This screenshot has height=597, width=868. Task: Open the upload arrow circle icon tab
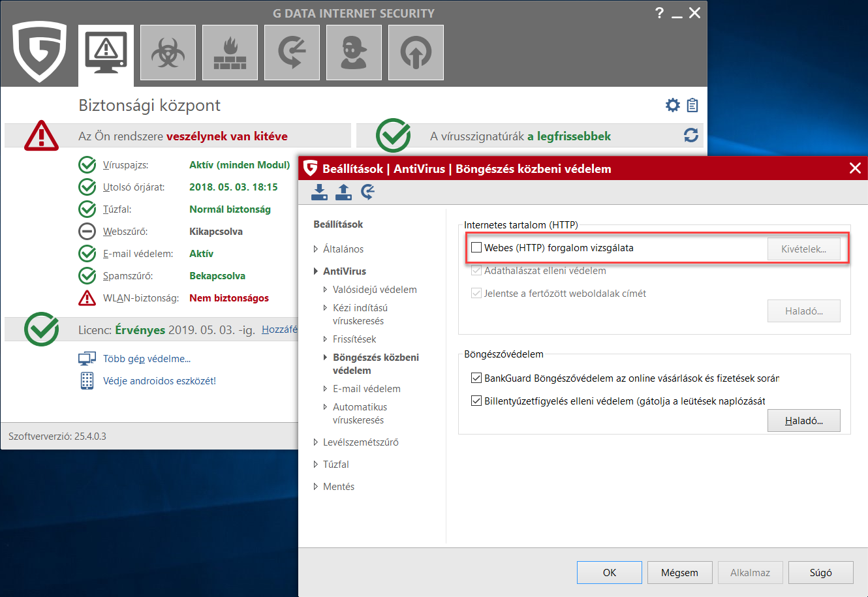(x=416, y=53)
